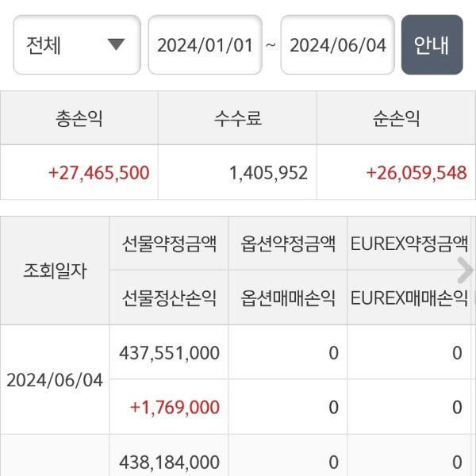Select the 옵션약정금액 column header
The width and height of the screenshot is (476, 476).
click(x=288, y=244)
